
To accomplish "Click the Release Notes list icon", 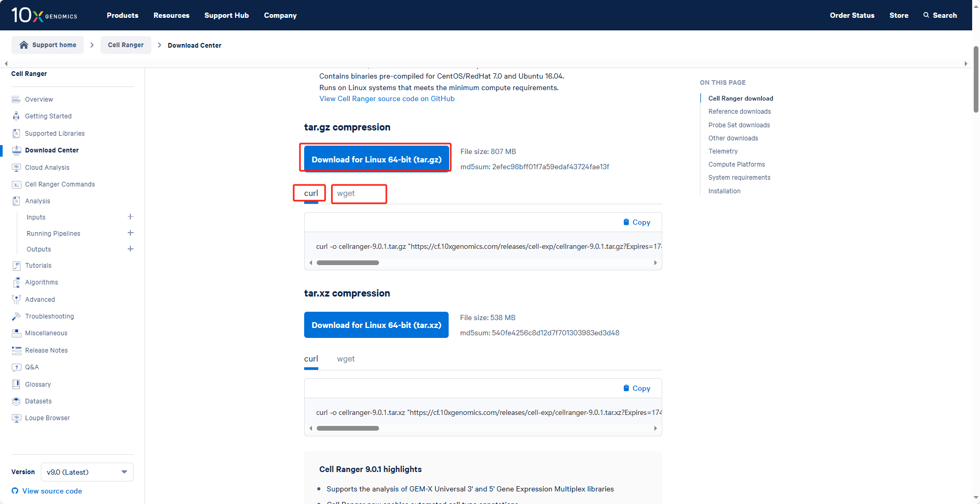I will pos(16,350).
